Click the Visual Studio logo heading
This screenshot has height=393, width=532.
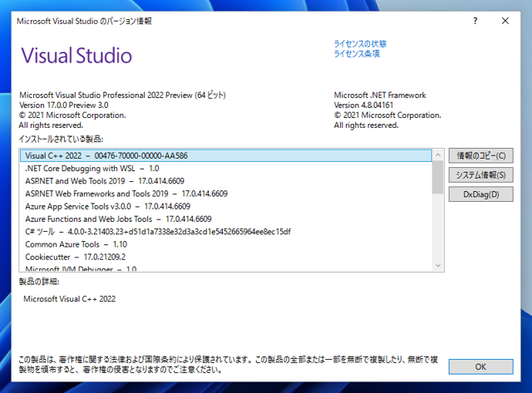(x=76, y=56)
